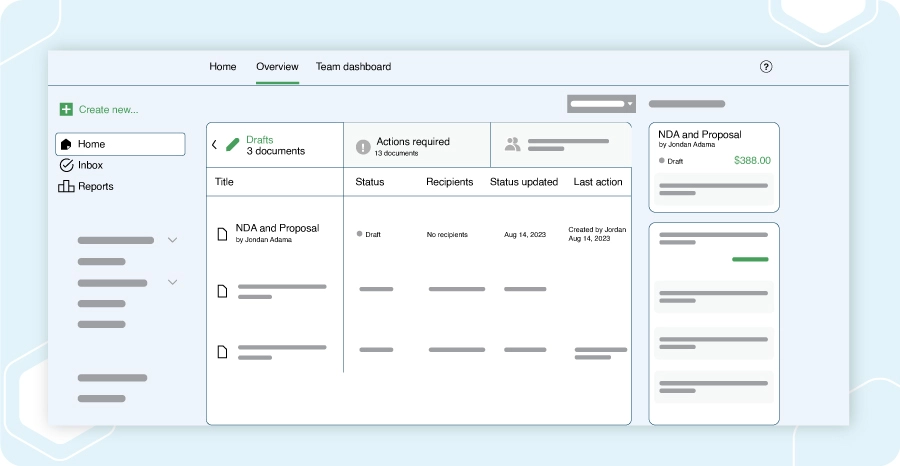Image resolution: width=900 pixels, height=466 pixels.
Task: Click the Inbox checkmark icon
Action: [x=67, y=165]
